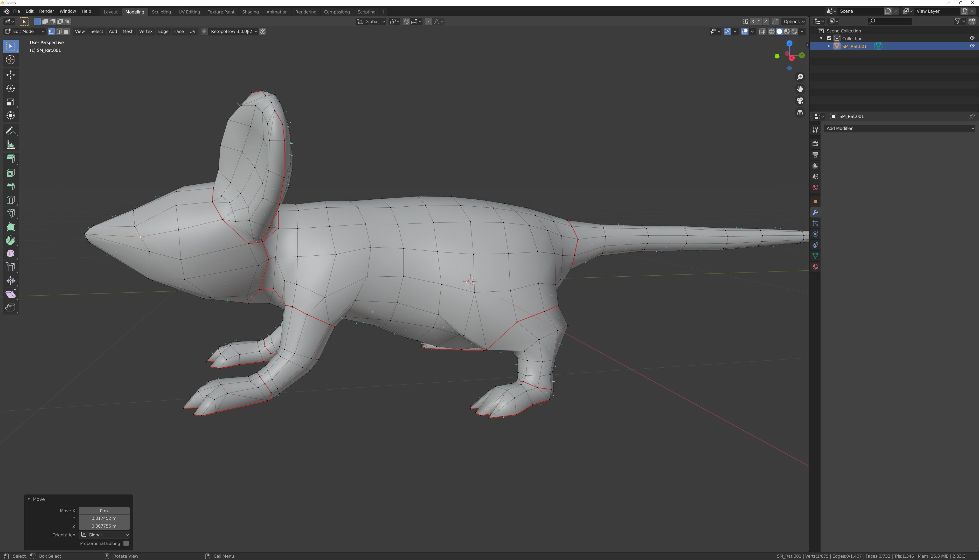Toggle camera view icon in viewport
Image resolution: width=979 pixels, height=560 pixels.
[800, 101]
